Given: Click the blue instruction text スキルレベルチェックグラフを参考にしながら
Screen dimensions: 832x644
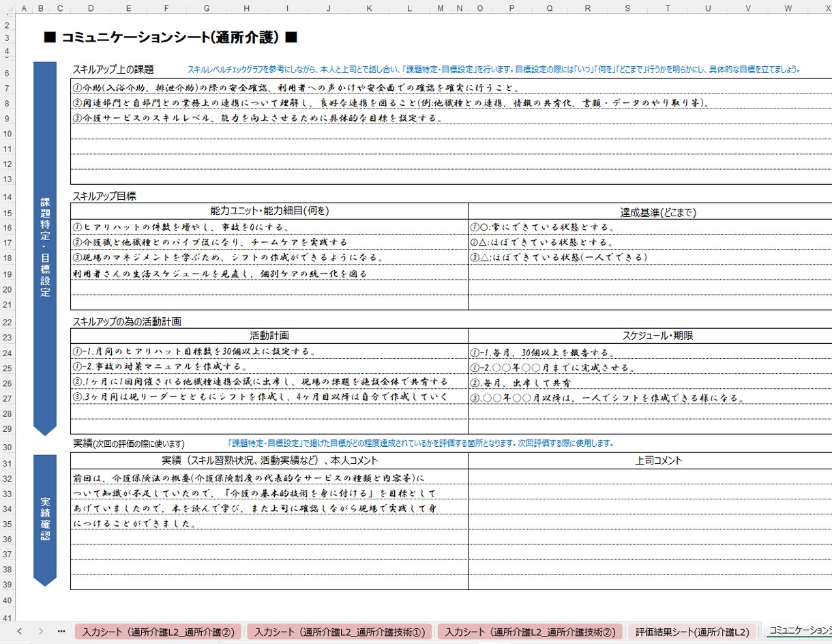Looking at the screenshot, I should (x=494, y=70).
